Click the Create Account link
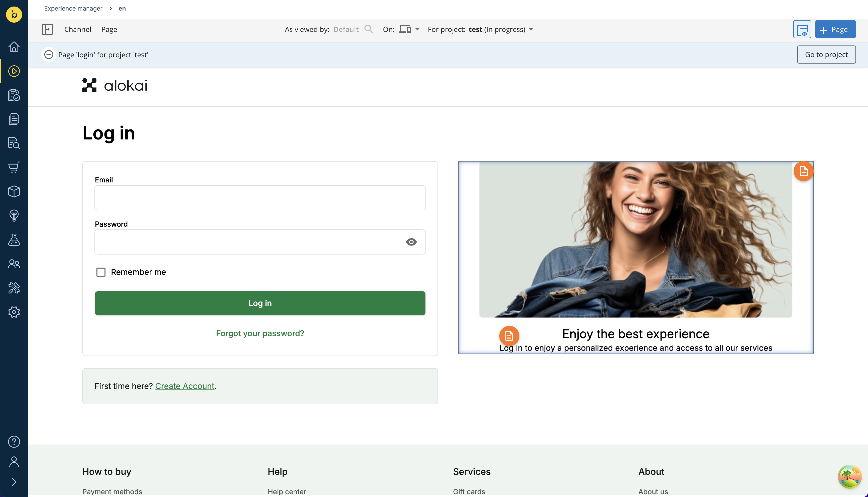The height and width of the screenshot is (497, 868). tap(185, 386)
